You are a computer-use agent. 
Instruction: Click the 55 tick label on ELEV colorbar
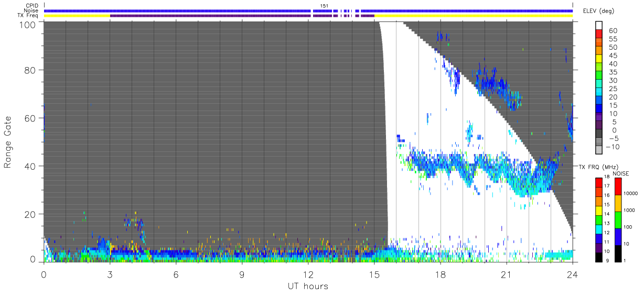click(612, 39)
